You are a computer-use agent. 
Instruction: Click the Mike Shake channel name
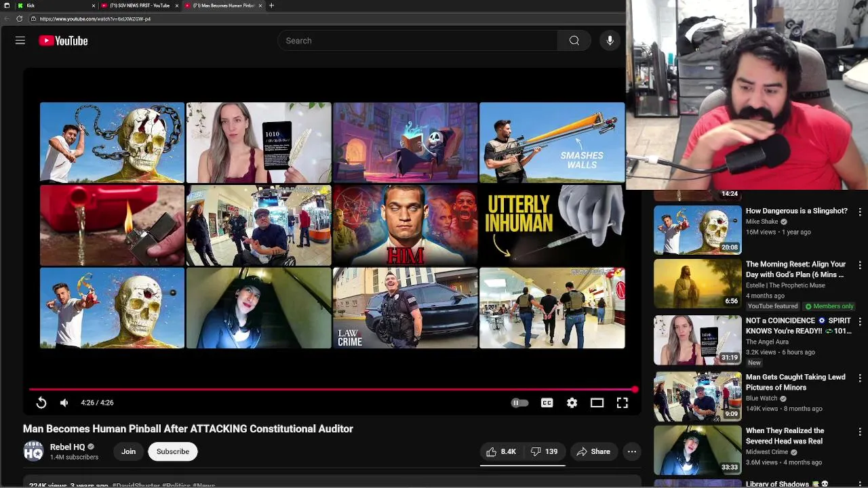(762, 222)
